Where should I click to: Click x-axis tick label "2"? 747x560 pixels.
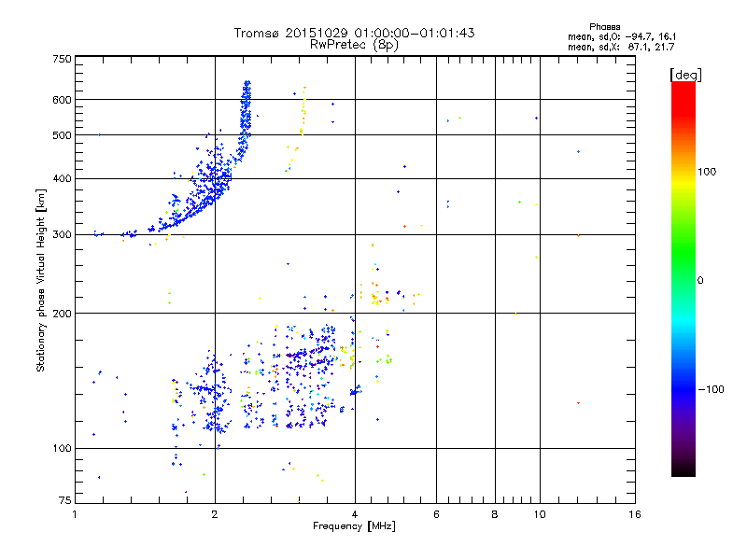coord(215,514)
